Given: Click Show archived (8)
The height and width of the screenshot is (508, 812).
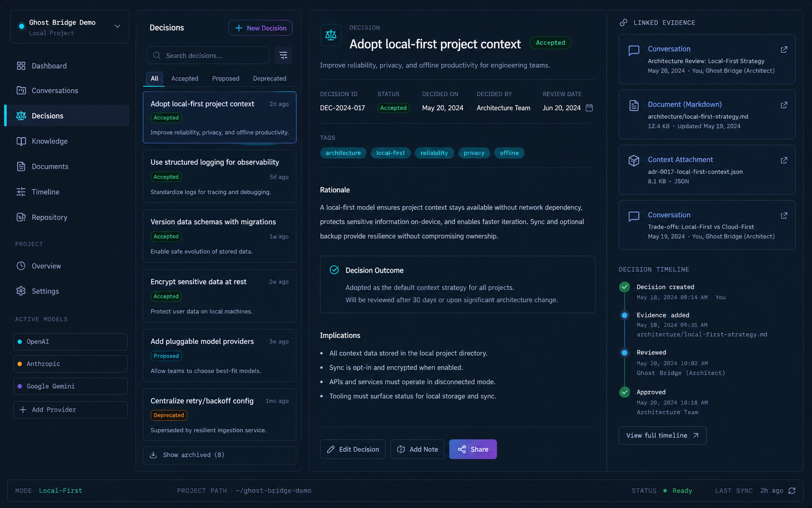Looking at the screenshot, I should 220,455.
